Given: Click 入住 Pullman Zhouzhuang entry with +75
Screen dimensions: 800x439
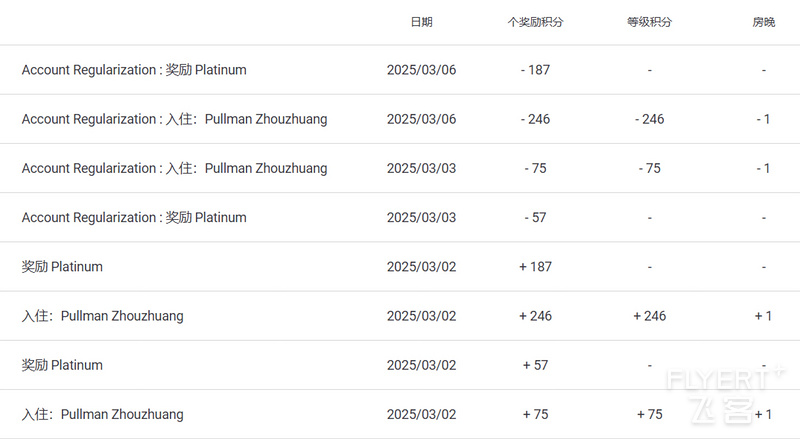Looking at the screenshot, I should 103,414.
